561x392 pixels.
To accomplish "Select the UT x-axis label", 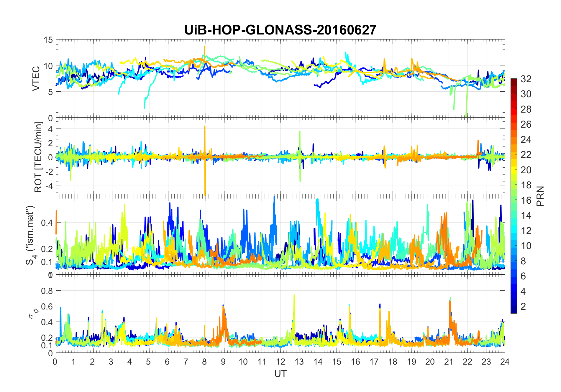I will pyautogui.click(x=280, y=374).
